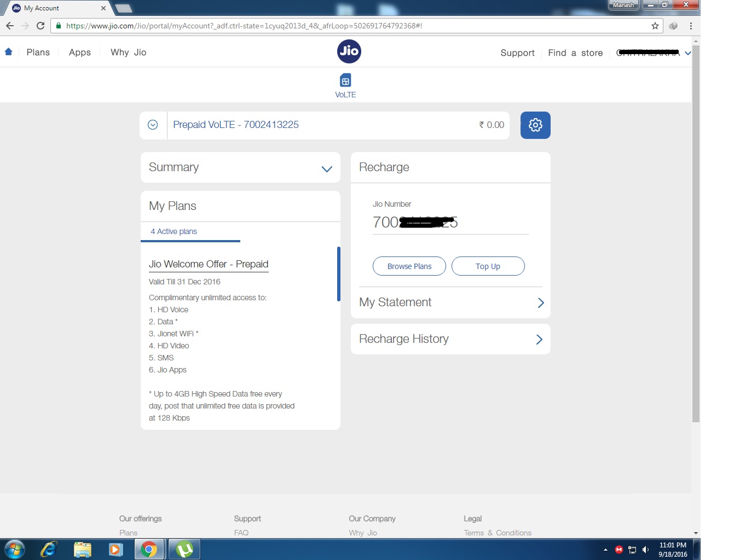The width and height of the screenshot is (740, 560).
Task: Click the Windows Start button
Action: pos(14,549)
